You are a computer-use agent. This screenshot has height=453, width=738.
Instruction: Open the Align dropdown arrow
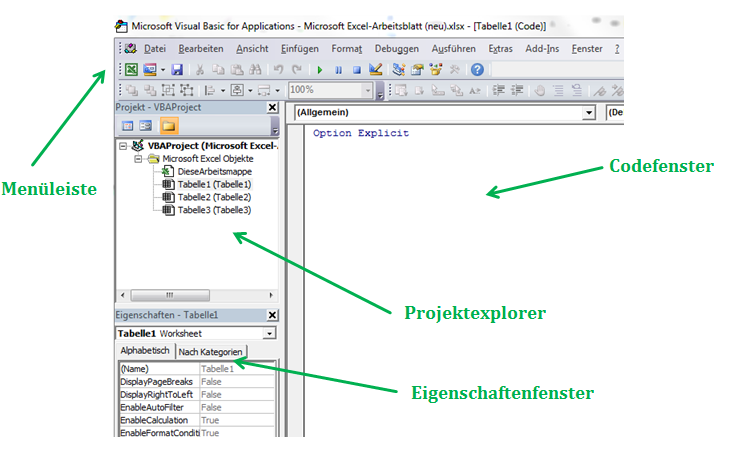(223, 90)
